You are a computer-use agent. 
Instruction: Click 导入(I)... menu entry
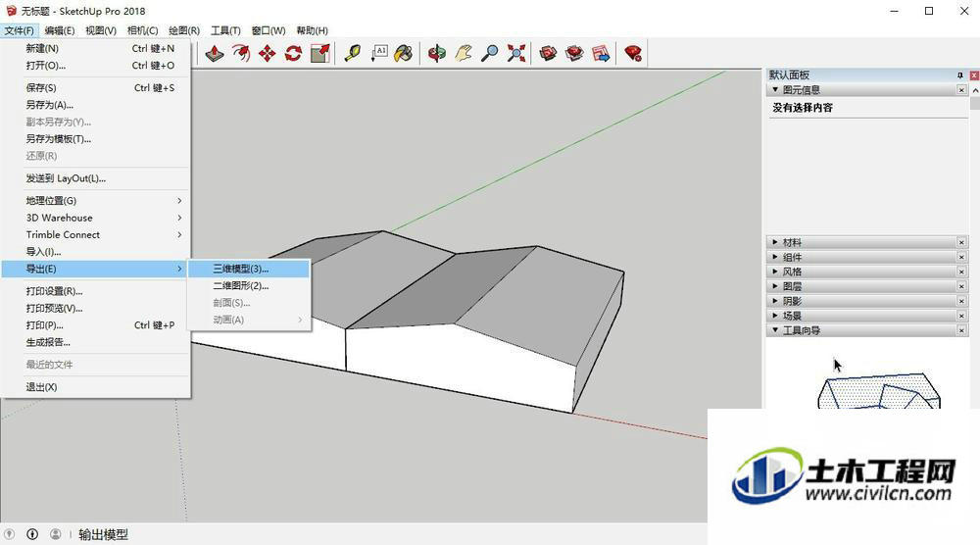[x=95, y=251]
